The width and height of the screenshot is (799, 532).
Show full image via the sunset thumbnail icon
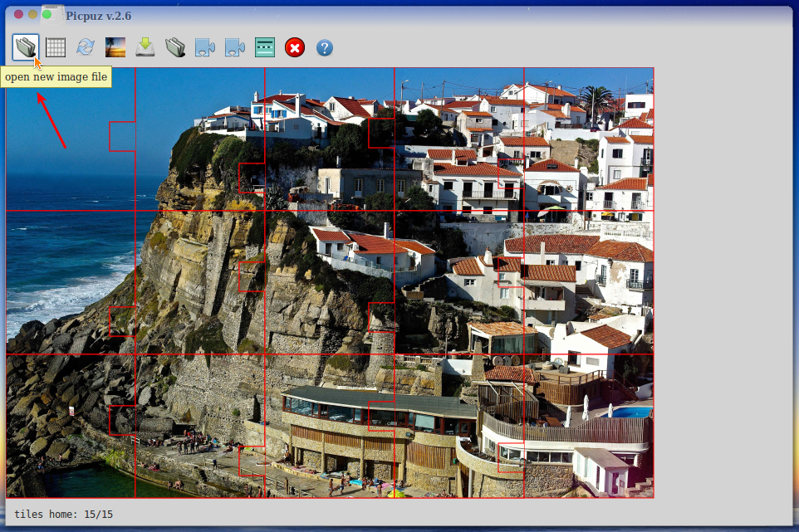point(115,47)
